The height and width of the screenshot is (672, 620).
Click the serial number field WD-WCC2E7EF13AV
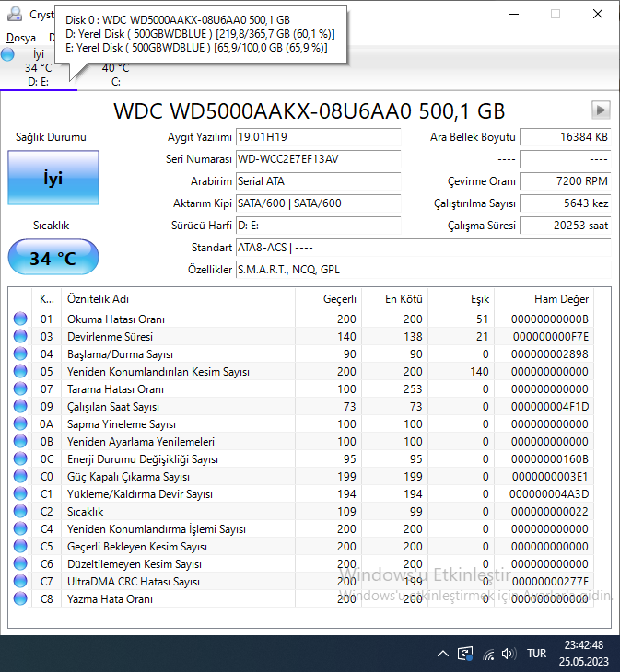point(318,159)
